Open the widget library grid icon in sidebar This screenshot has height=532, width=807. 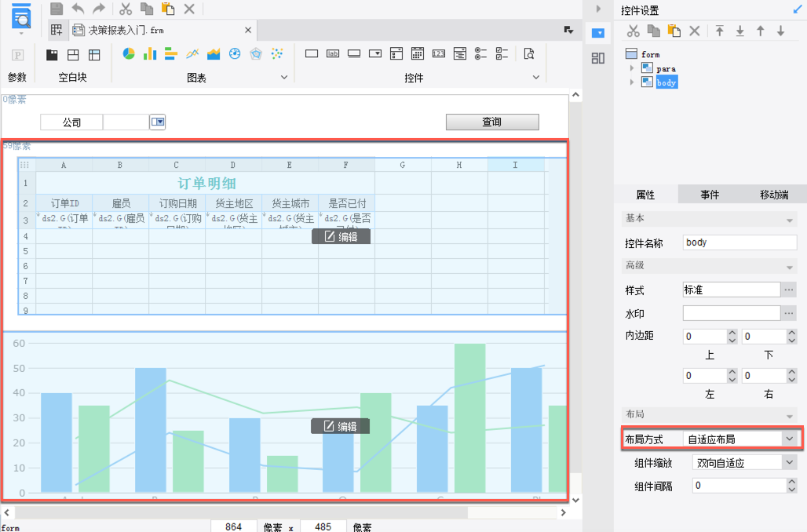[x=598, y=58]
